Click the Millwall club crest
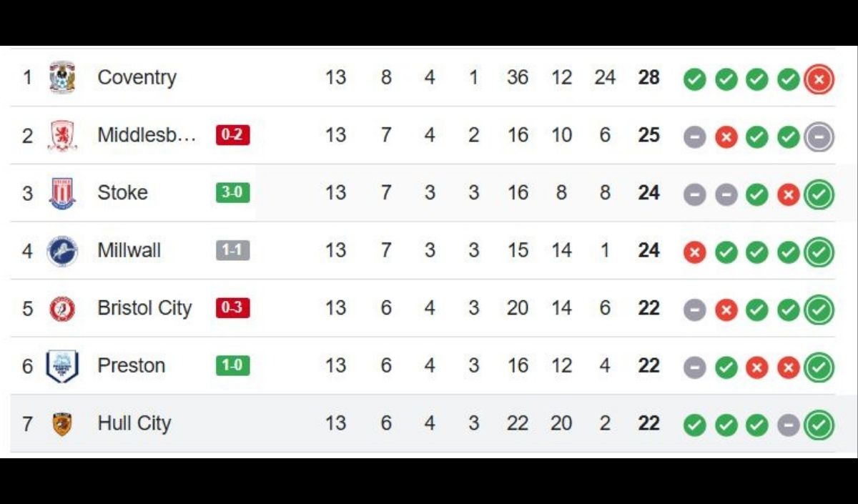The height and width of the screenshot is (504, 858). [62, 251]
